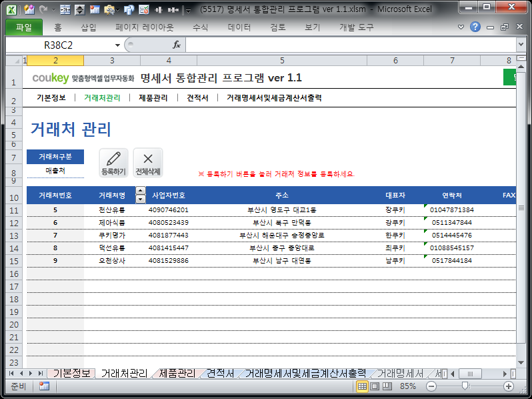Switch to the 기본정보 sheet tab
The height and width of the screenshot is (399, 532).
point(71,374)
